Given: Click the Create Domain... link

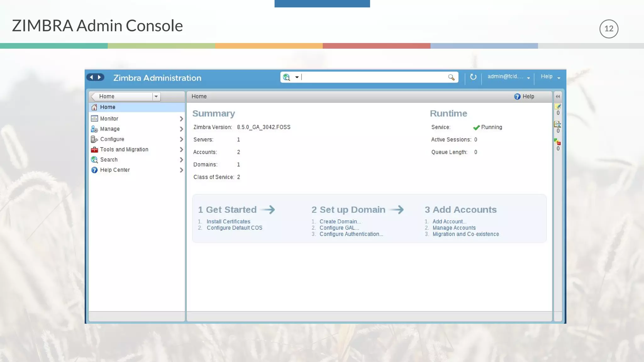Looking at the screenshot, I should click(340, 222).
